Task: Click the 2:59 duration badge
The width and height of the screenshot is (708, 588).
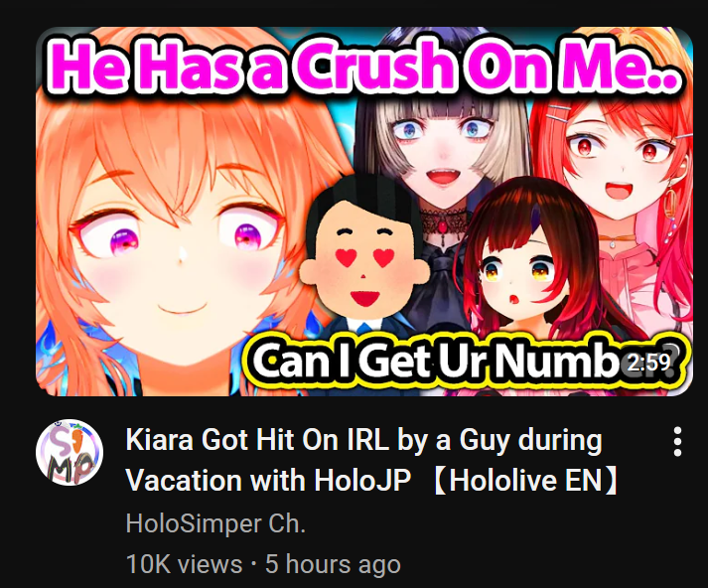Action: [649, 362]
